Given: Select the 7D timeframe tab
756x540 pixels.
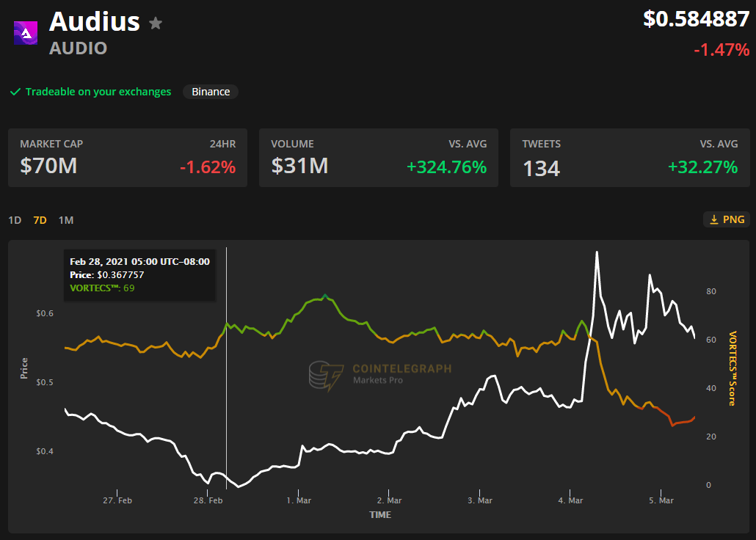Looking at the screenshot, I should coord(40,220).
